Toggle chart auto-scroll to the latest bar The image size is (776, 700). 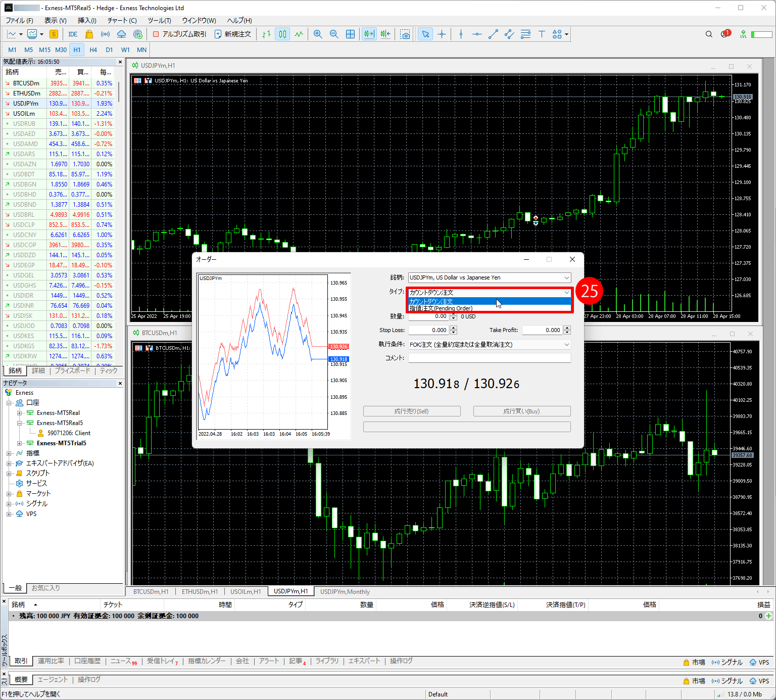coord(369,34)
